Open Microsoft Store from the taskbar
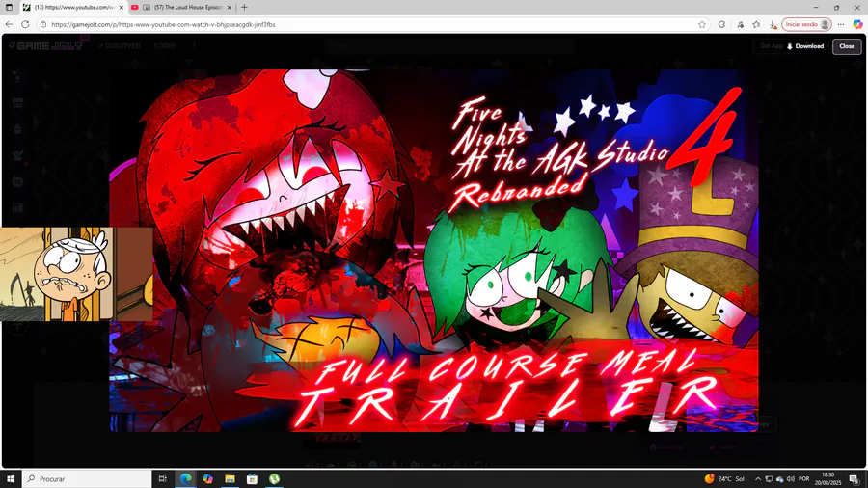This screenshot has width=868, height=488. point(252,478)
